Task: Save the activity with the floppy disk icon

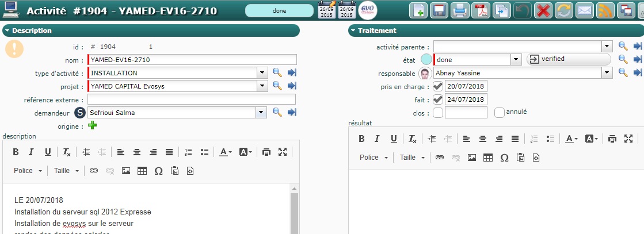Action: (x=439, y=11)
